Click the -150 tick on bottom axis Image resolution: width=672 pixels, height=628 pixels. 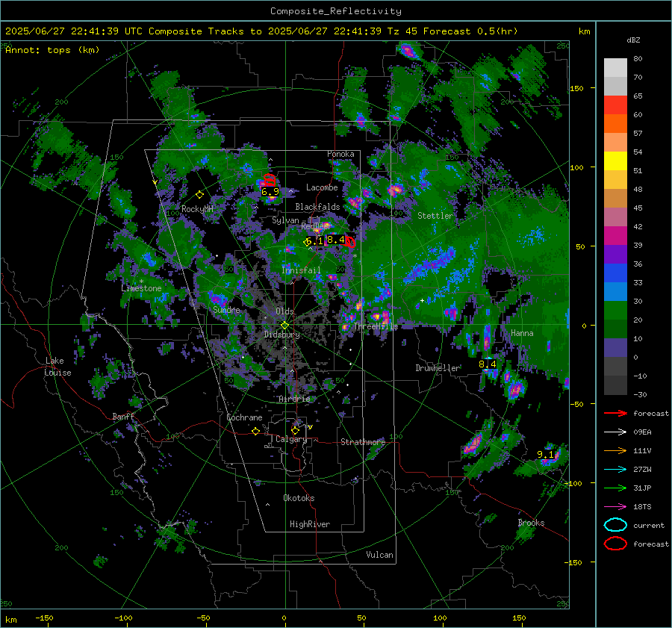coord(44,618)
